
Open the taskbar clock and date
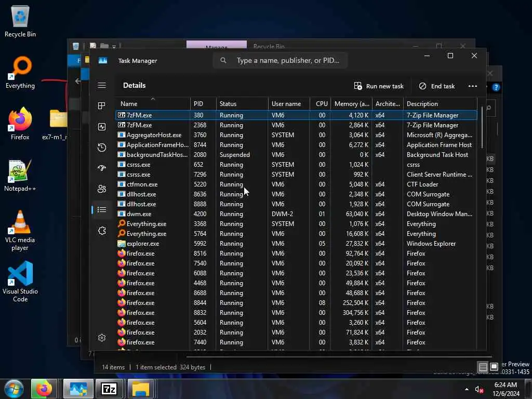[506, 389]
